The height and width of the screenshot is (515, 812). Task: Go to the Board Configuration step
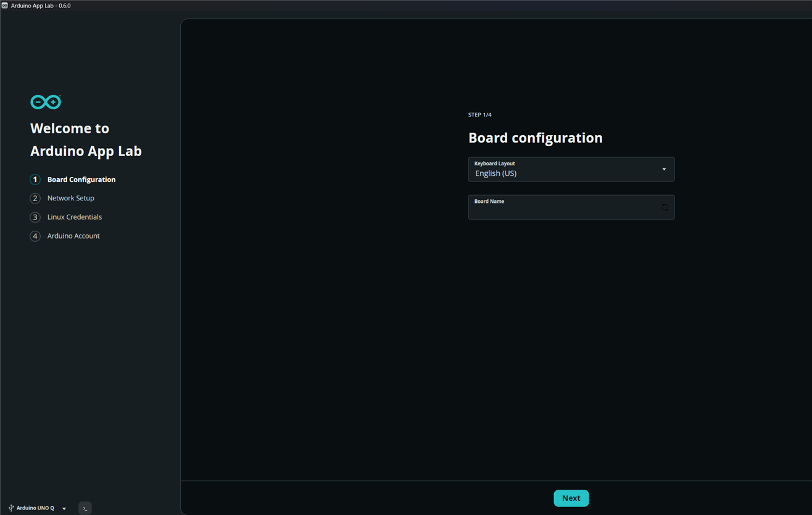73,179
